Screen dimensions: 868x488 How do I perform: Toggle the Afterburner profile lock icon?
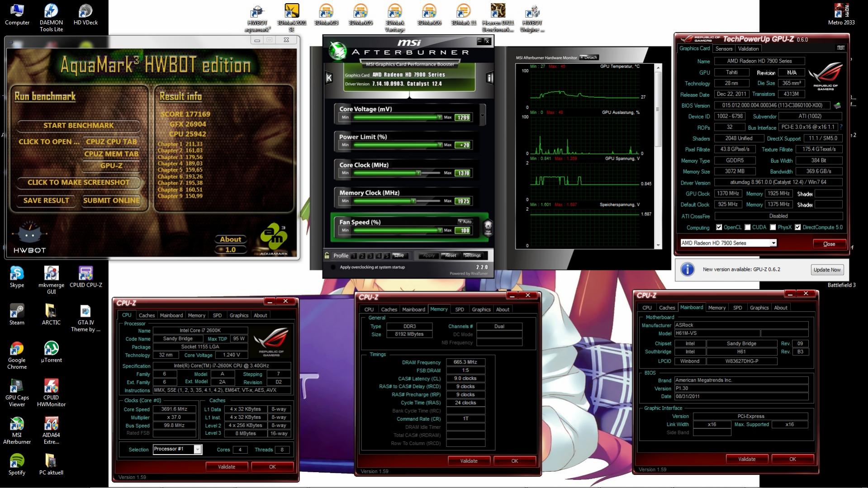327,256
